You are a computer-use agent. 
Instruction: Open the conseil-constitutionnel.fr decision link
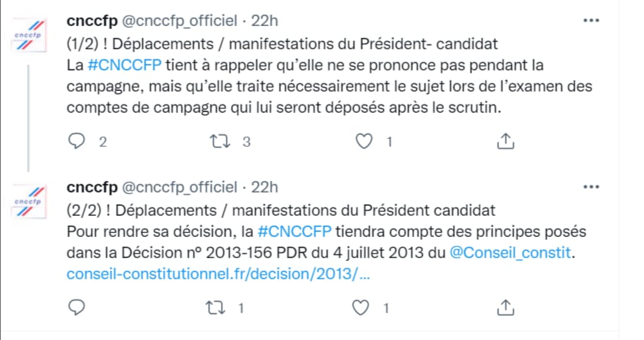pos(218,274)
